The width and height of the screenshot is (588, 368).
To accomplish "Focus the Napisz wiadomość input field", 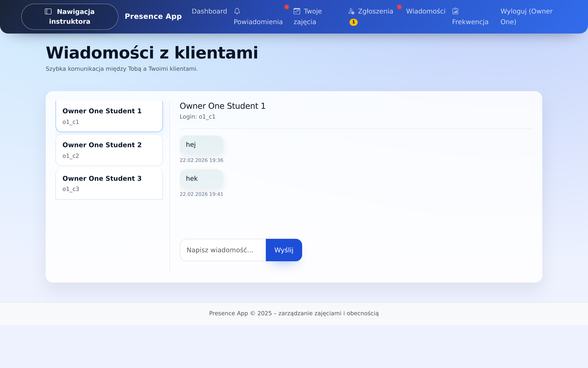I will pos(223,250).
